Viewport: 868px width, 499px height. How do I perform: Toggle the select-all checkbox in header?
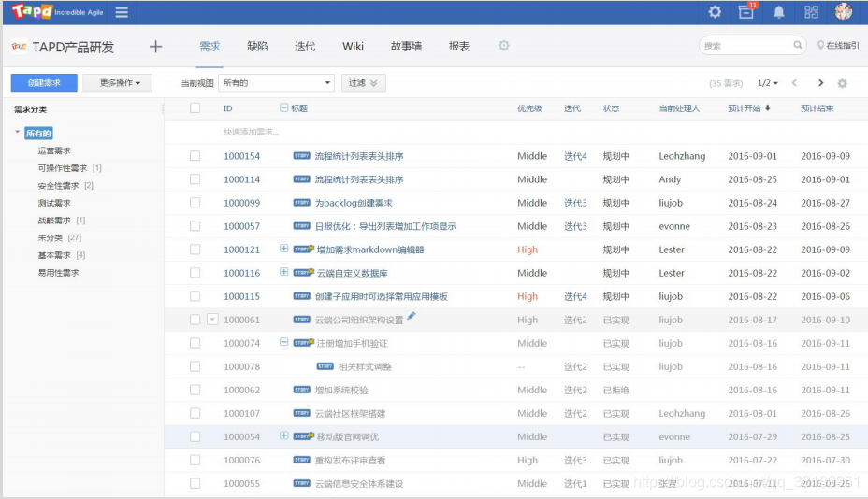(x=195, y=107)
